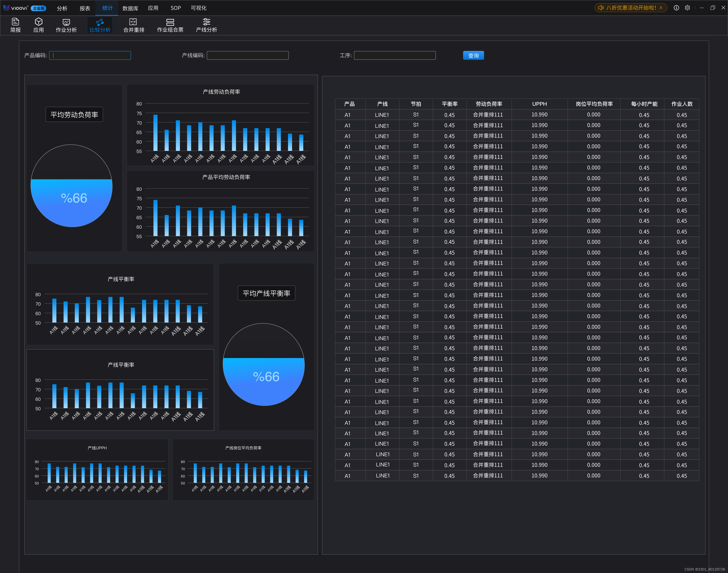Screen dimensions: 728x573
Task: Open the 合并重排 merge rearrange tool
Action: tap(133, 25)
